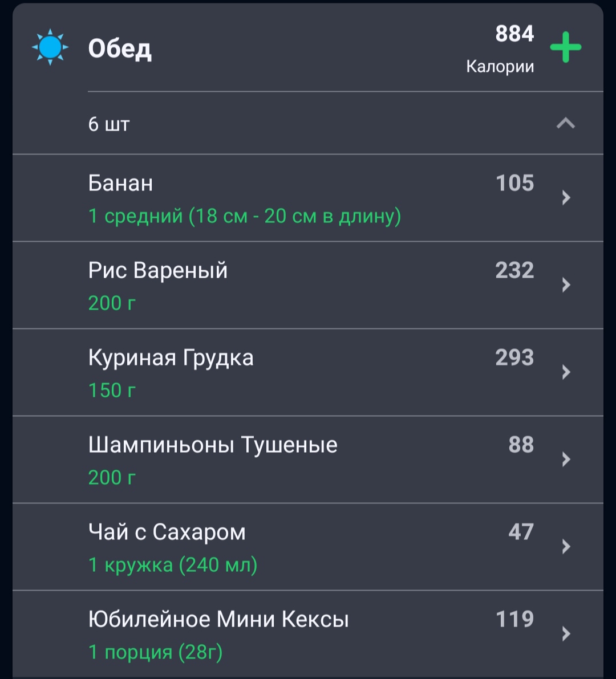Open the Шампиньоны Тушеные entry
Screen dimensions: 616x679
click(308, 460)
